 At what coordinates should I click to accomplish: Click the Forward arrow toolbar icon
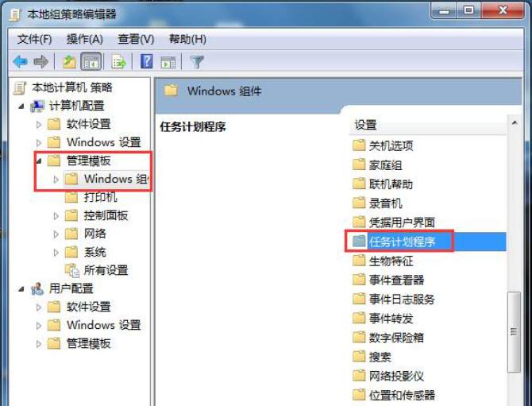pos(41,62)
